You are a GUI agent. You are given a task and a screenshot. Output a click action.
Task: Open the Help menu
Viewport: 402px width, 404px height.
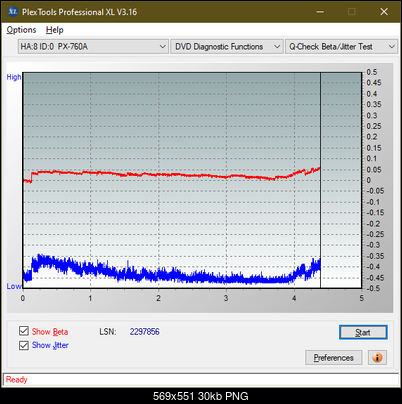[x=55, y=30]
